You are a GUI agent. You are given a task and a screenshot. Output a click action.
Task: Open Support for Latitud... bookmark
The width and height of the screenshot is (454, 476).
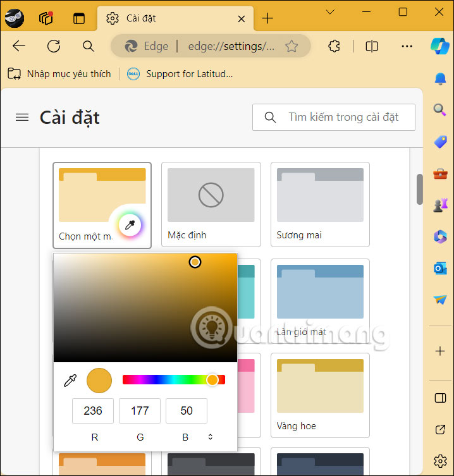point(180,74)
